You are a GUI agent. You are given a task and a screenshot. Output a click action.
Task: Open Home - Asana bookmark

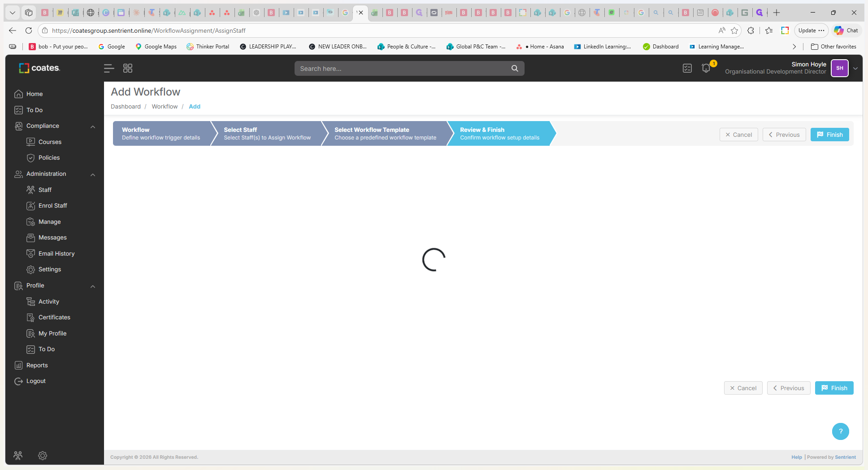540,47
